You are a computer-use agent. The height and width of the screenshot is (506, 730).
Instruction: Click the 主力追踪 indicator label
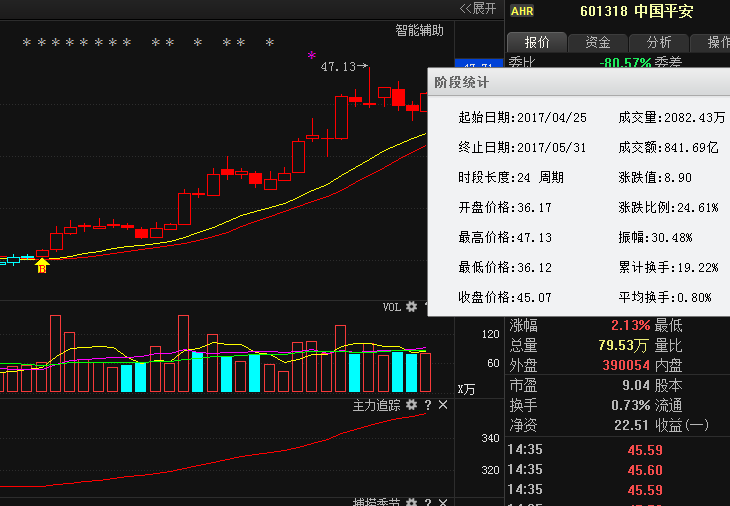[x=376, y=405]
